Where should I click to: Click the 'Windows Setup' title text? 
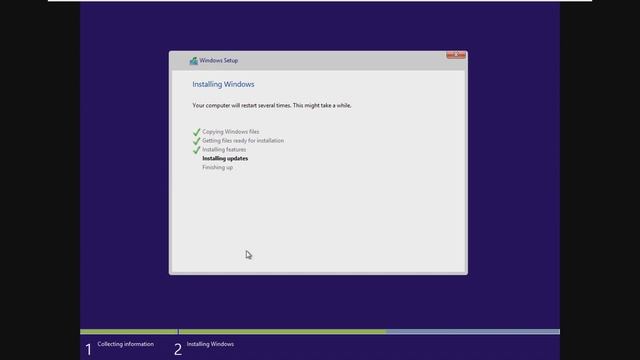click(x=219, y=60)
